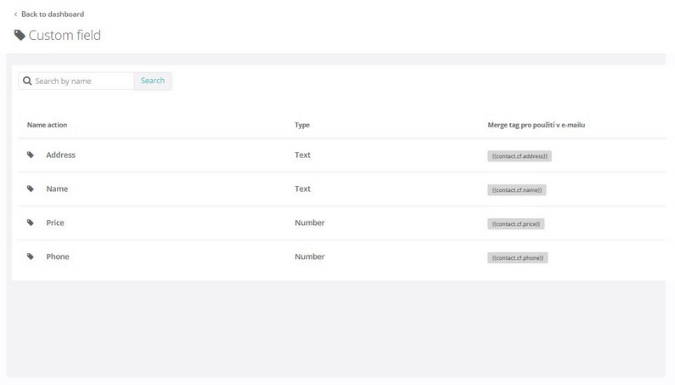Go back to dashboard link
The image size is (675, 385).
click(x=53, y=14)
